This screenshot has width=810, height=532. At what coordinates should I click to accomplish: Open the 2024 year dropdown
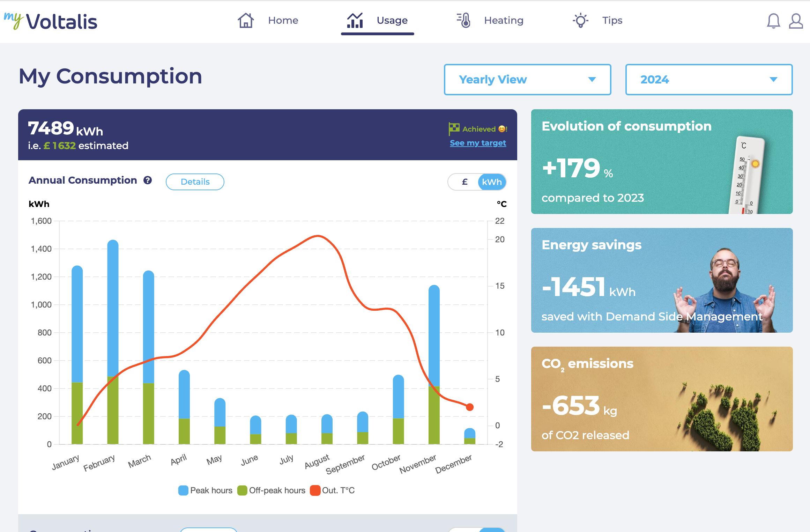pyautogui.click(x=708, y=80)
